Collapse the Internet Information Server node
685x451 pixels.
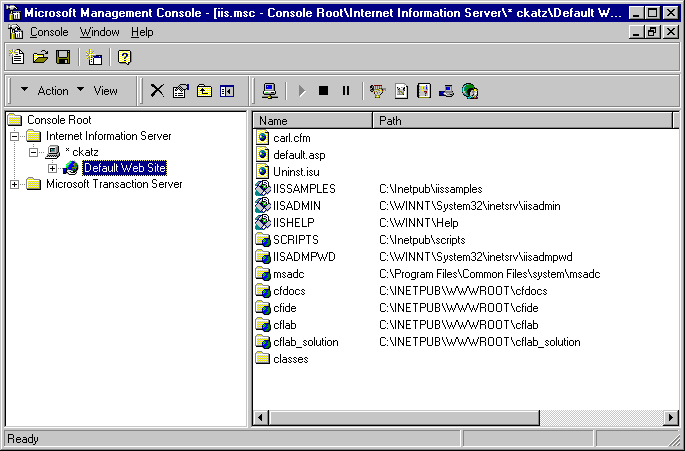click(x=14, y=136)
